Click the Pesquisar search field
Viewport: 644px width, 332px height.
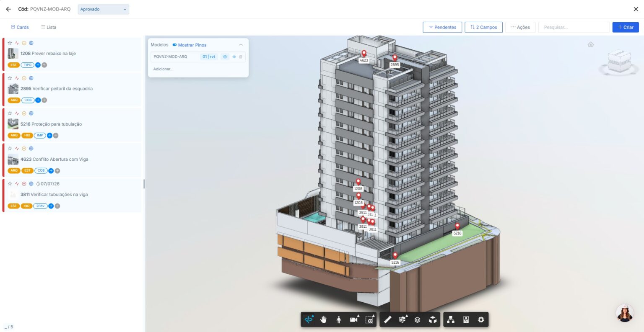click(573, 27)
